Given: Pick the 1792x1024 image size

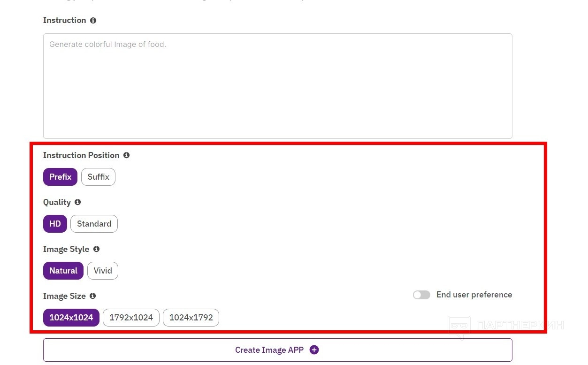Looking at the screenshot, I should coord(131,318).
